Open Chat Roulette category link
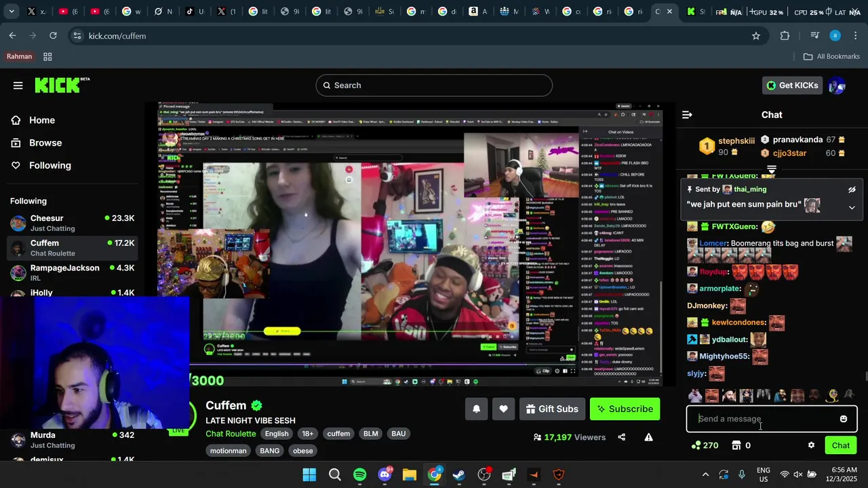868x488 pixels. tap(231, 434)
